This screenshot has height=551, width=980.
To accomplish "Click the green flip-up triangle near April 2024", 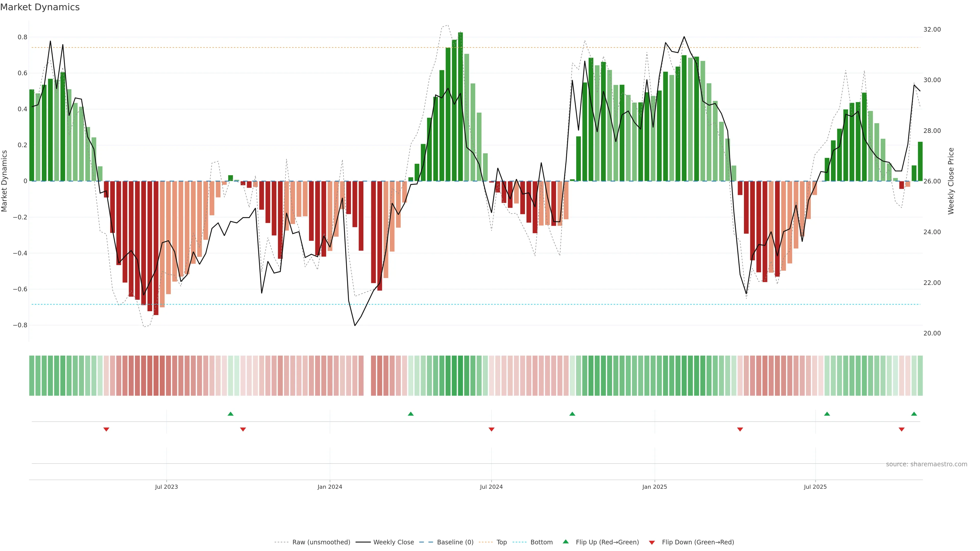I will click(x=410, y=414).
